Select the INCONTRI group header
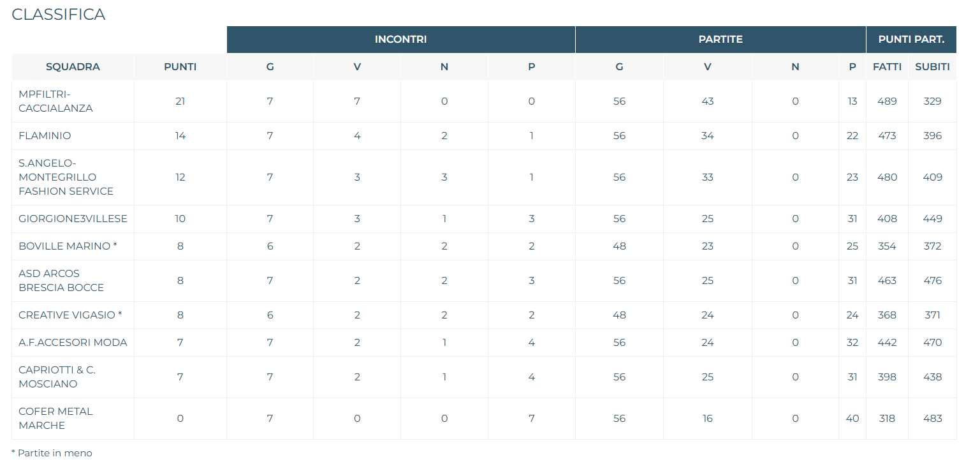 pos(400,40)
